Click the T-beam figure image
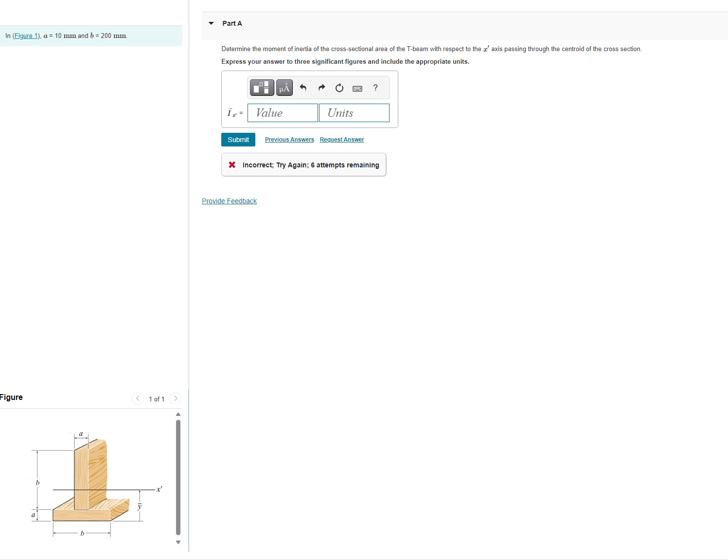The width and height of the screenshot is (728, 560). point(92,484)
